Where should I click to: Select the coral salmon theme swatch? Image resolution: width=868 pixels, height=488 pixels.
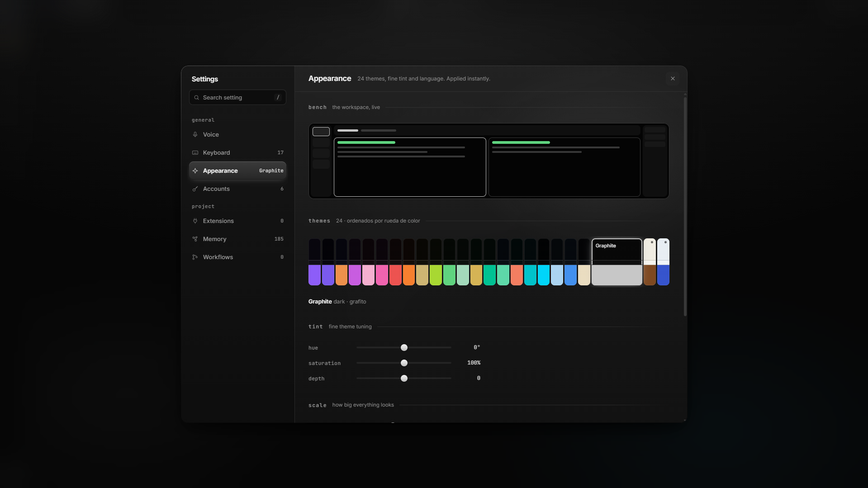(x=517, y=262)
